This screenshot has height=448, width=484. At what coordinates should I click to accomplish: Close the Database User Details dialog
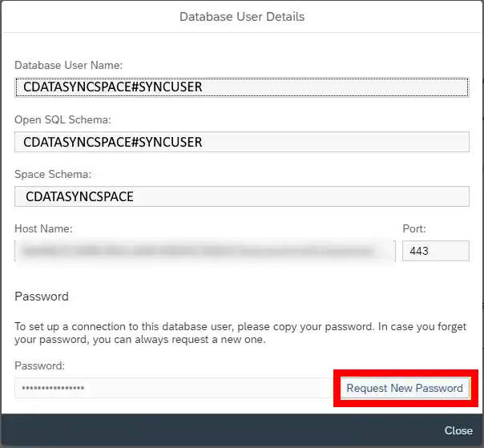click(458, 430)
